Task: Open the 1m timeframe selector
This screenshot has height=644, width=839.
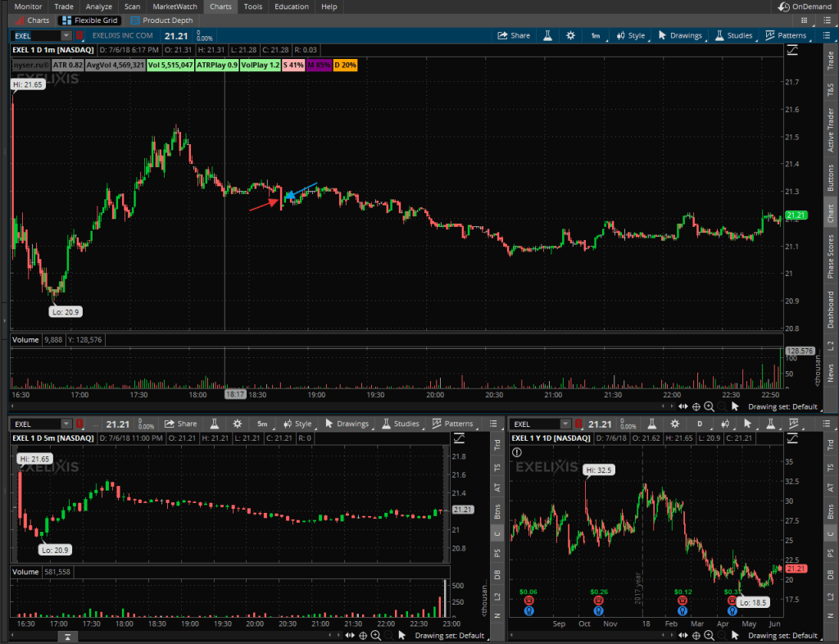Action: click(x=596, y=35)
